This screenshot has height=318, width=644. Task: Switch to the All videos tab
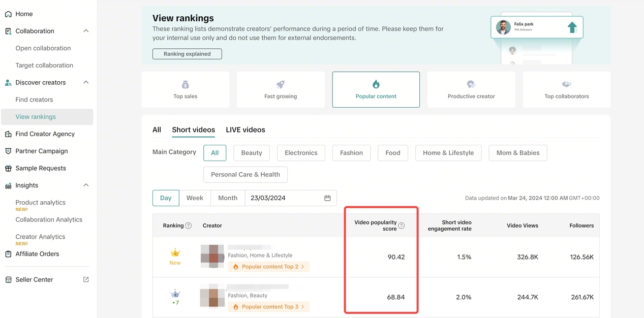pyautogui.click(x=157, y=130)
